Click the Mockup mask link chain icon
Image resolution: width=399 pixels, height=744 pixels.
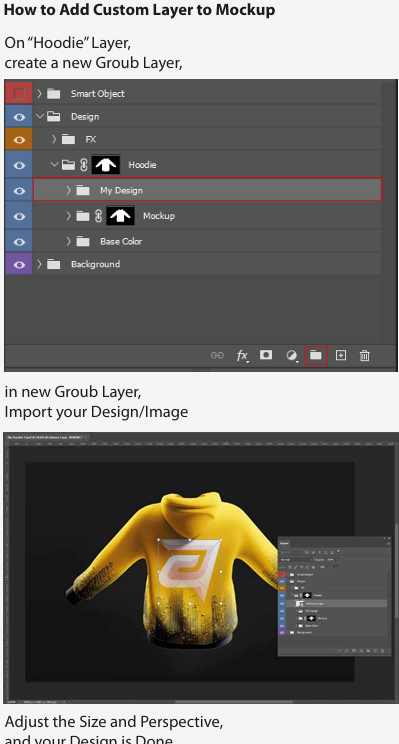click(99, 216)
